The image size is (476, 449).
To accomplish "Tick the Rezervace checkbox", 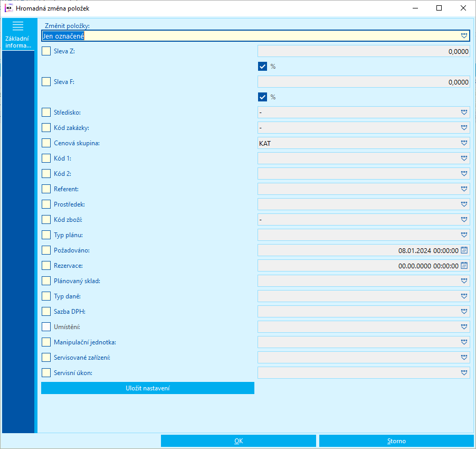I will (46, 266).
